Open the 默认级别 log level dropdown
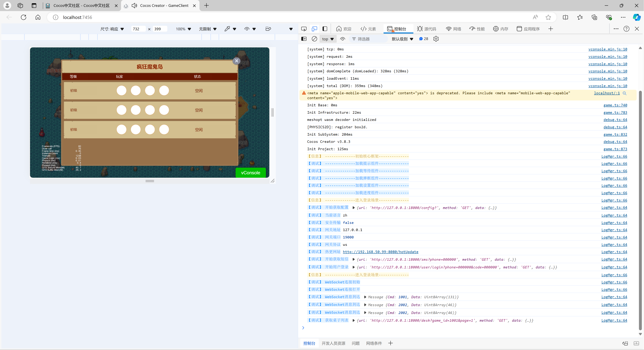Image resolution: width=644 pixels, height=350 pixels. coord(402,39)
